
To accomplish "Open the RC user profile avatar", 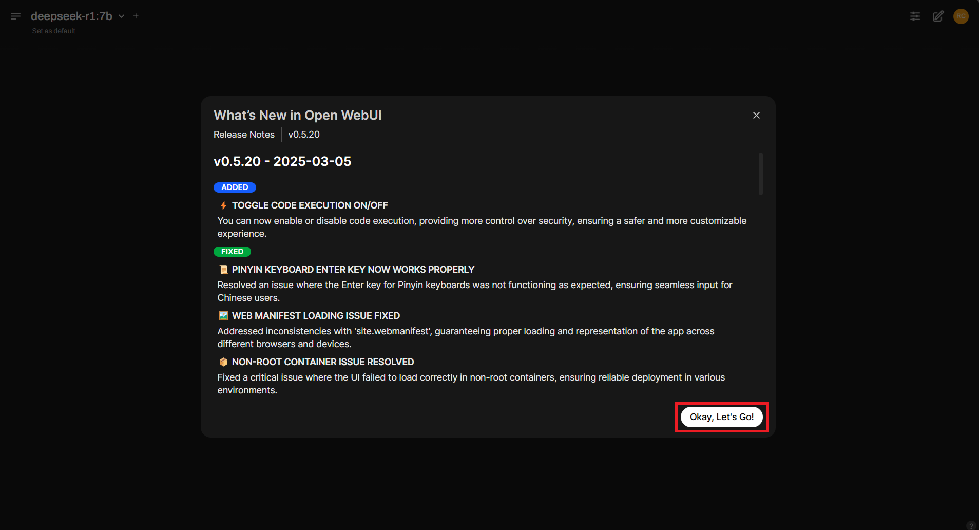I will pos(961,16).
